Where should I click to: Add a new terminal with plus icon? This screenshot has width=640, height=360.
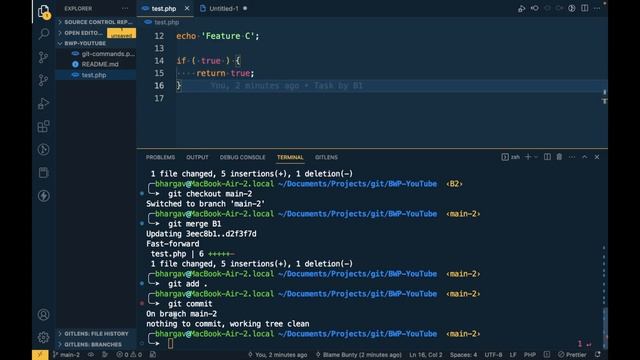(528, 157)
